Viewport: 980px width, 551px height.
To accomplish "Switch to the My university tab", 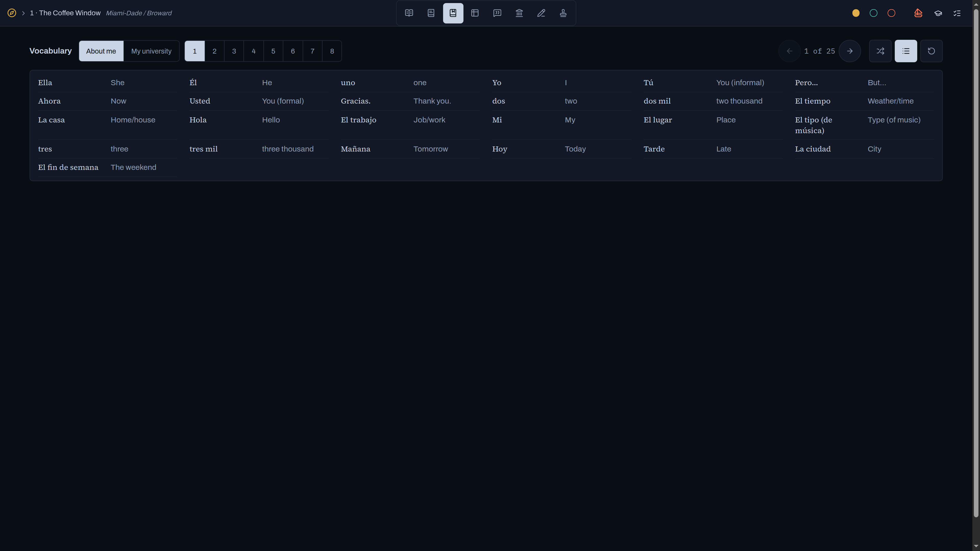I will pos(151,51).
